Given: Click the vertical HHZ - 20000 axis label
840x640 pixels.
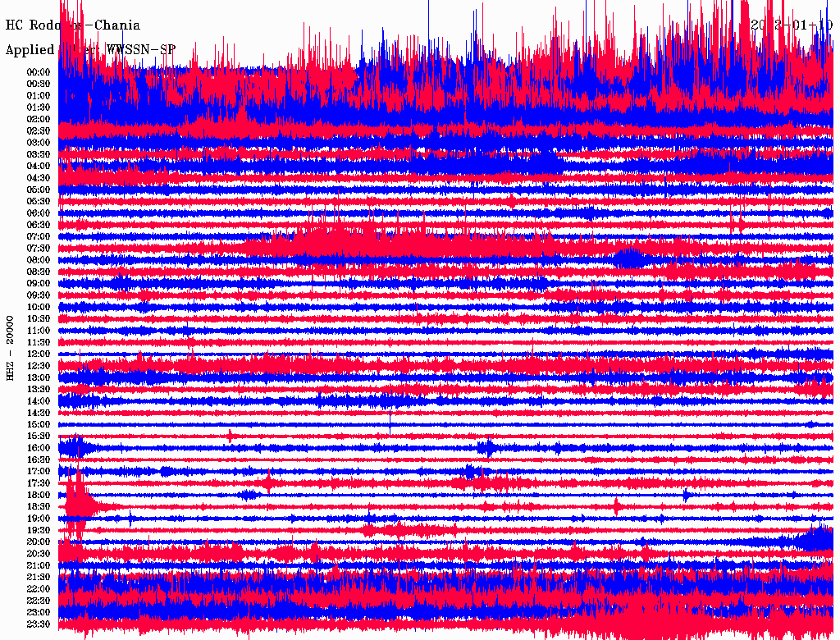Looking at the screenshot, I should point(11,346).
